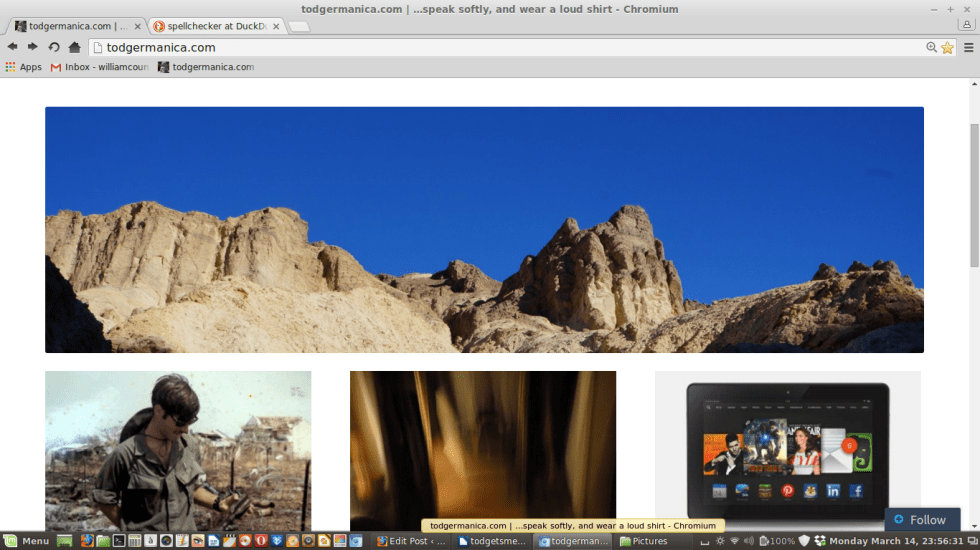Click the desert mountains header image
Viewport: 980px width, 550px height.
(484, 229)
